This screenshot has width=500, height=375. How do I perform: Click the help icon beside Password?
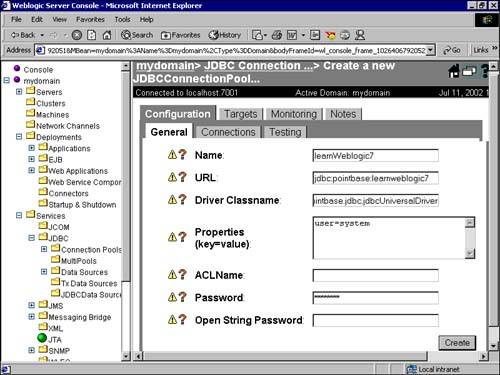click(x=182, y=297)
